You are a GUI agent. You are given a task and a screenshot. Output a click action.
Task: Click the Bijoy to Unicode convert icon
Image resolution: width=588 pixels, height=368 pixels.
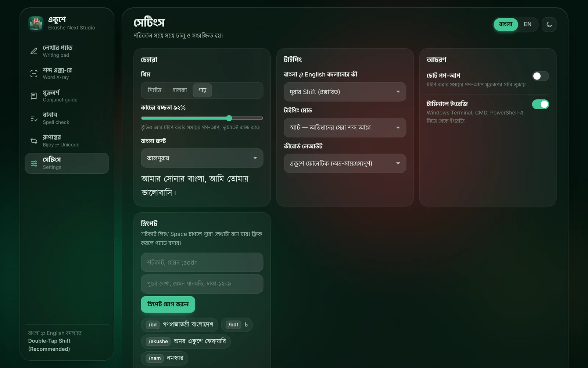34,141
